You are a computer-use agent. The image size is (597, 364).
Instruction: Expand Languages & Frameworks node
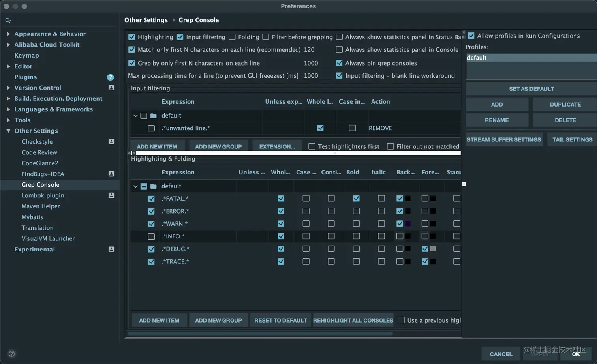point(8,109)
